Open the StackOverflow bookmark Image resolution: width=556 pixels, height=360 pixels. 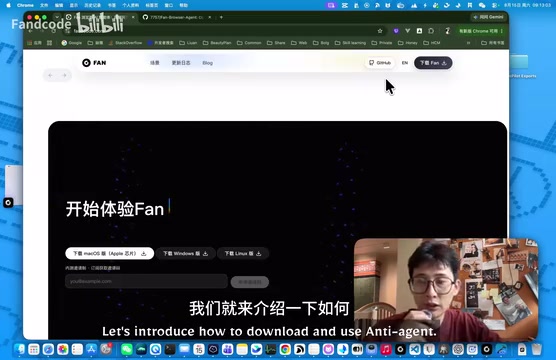click(x=125, y=43)
